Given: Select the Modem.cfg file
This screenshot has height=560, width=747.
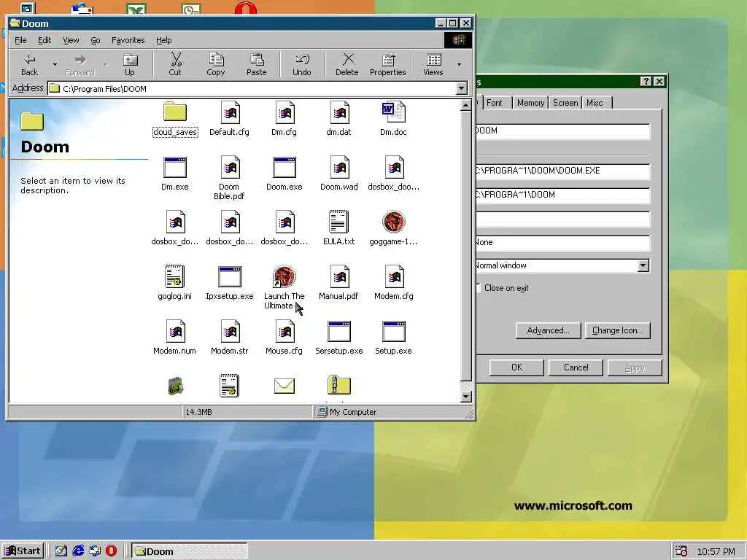Looking at the screenshot, I should pos(393,282).
